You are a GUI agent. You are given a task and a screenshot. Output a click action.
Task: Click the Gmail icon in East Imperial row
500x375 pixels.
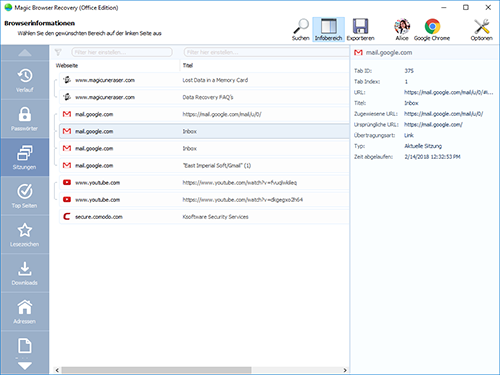[67, 165]
